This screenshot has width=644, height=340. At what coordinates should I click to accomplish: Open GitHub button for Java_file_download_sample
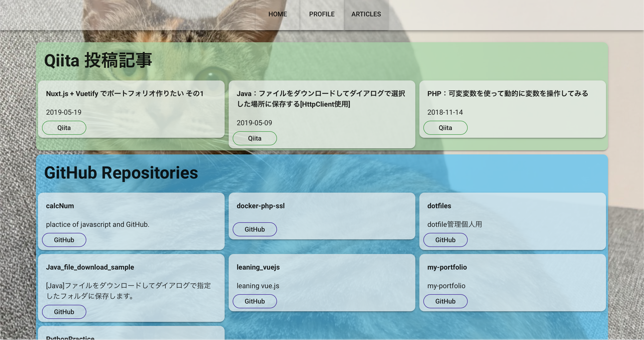pyautogui.click(x=64, y=312)
